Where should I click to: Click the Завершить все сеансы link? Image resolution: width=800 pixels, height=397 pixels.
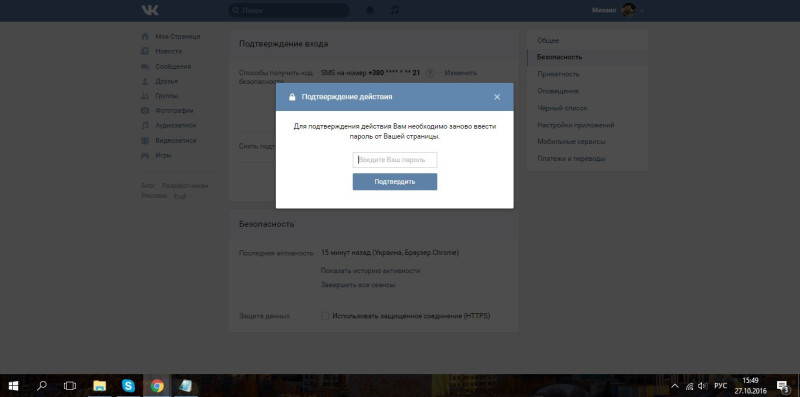[358, 285]
